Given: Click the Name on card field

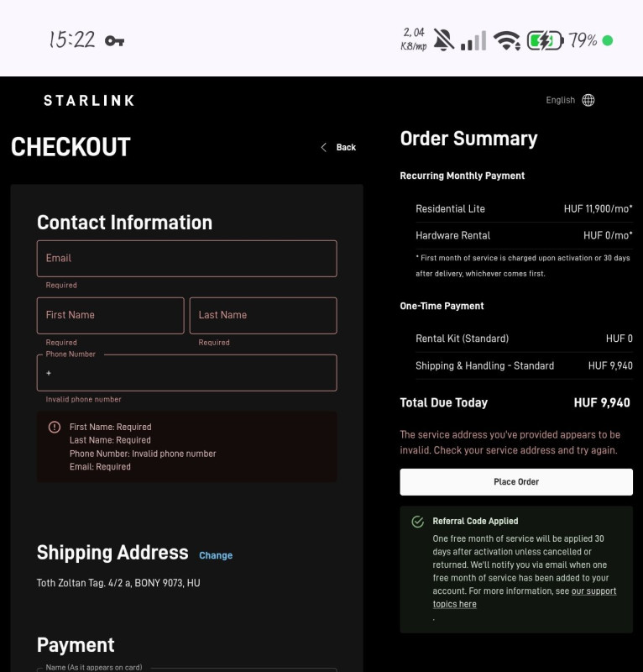Looking at the screenshot, I should (x=186, y=669).
